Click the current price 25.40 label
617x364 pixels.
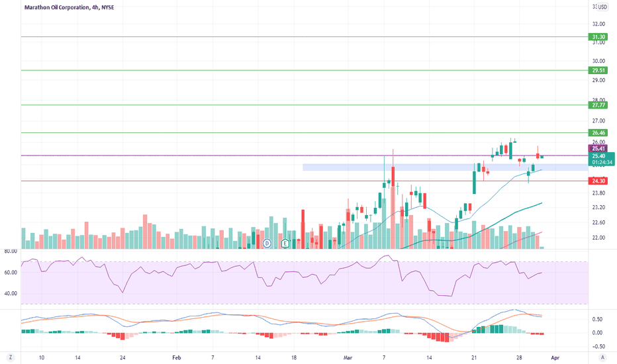599,156
